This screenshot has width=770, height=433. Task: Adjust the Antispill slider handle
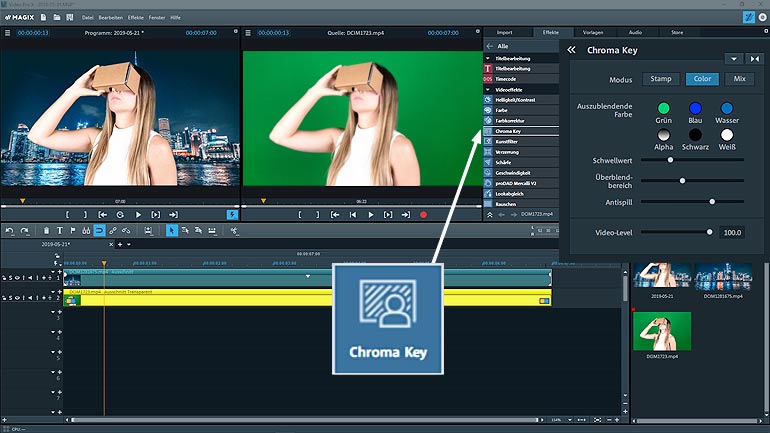(x=712, y=201)
